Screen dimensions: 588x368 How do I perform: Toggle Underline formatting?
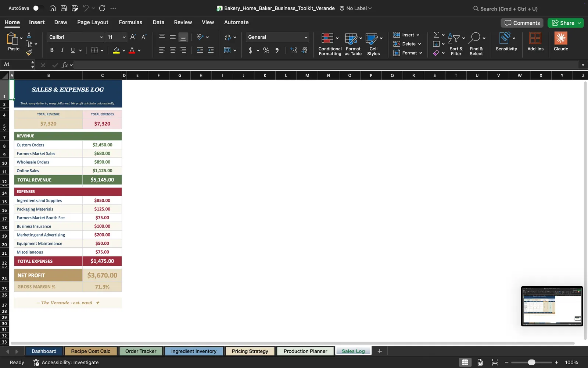coord(73,50)
